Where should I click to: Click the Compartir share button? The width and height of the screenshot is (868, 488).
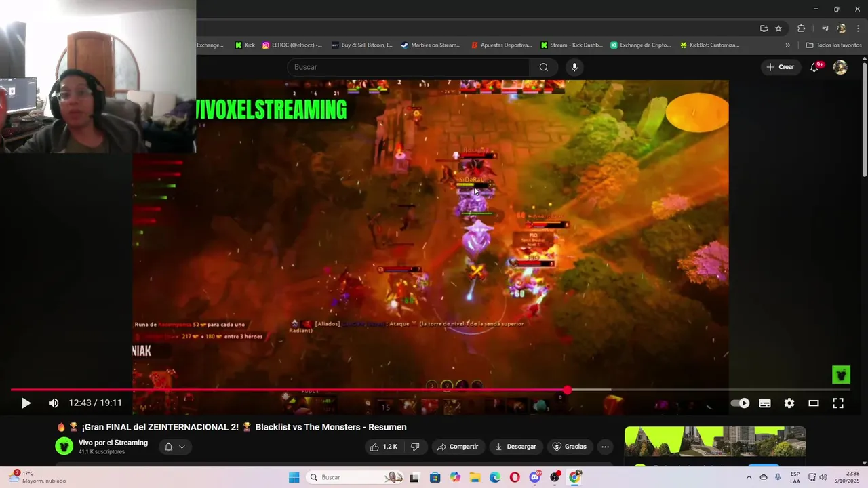458,447
